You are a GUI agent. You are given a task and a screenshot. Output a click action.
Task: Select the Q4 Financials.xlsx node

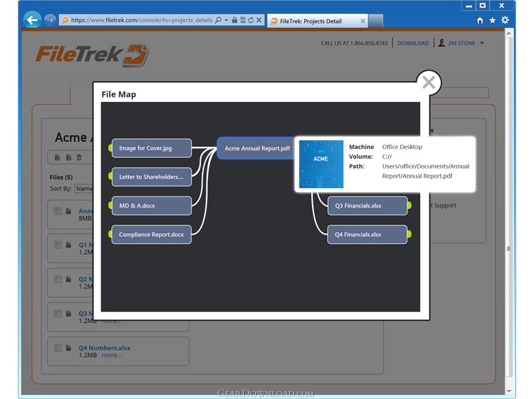coord(367,235)
